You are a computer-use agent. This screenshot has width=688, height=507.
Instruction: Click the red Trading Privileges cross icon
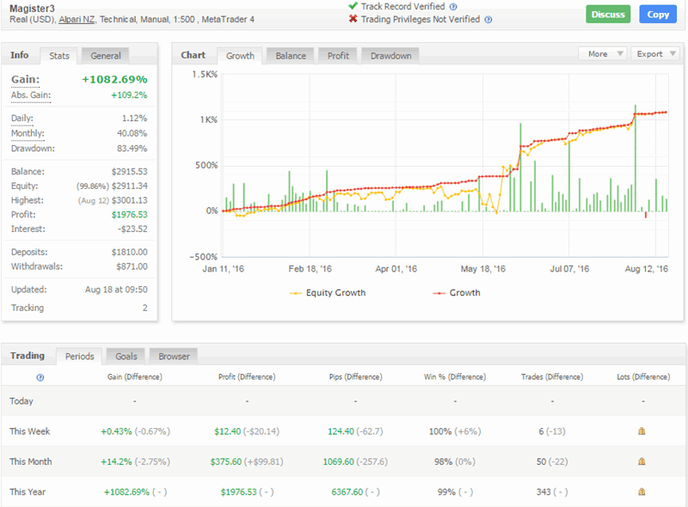(353, 19)
